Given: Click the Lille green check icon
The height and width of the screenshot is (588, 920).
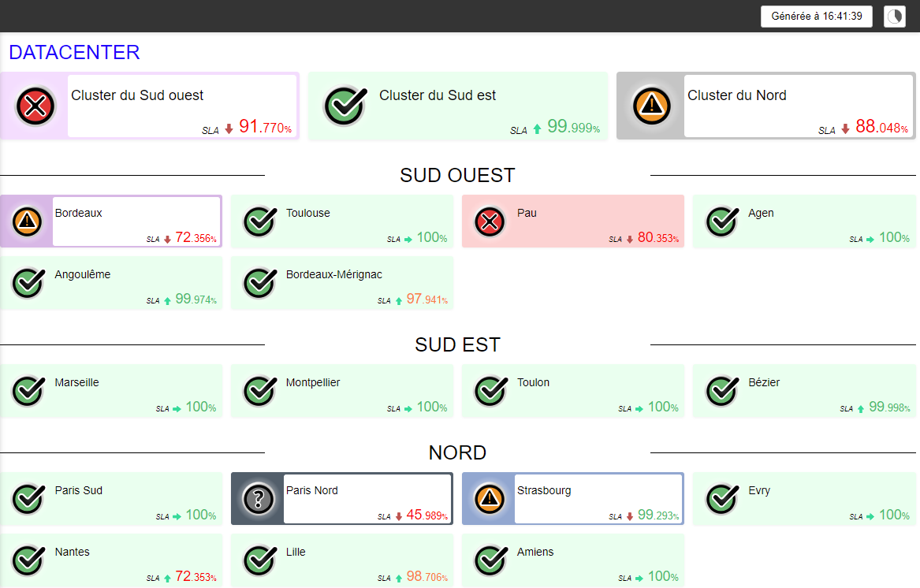Looking at the screenshot, I should 259,560.
